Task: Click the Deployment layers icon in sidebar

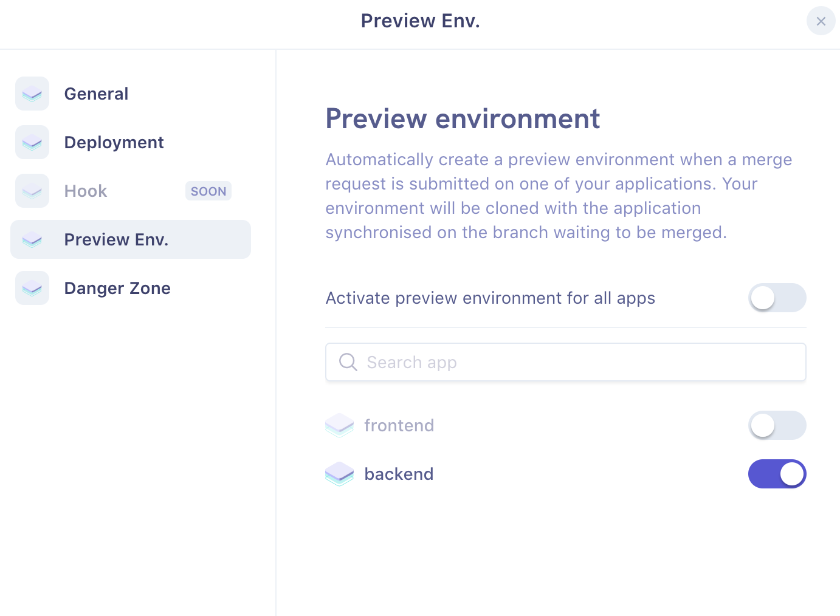Action: point(32,142)
